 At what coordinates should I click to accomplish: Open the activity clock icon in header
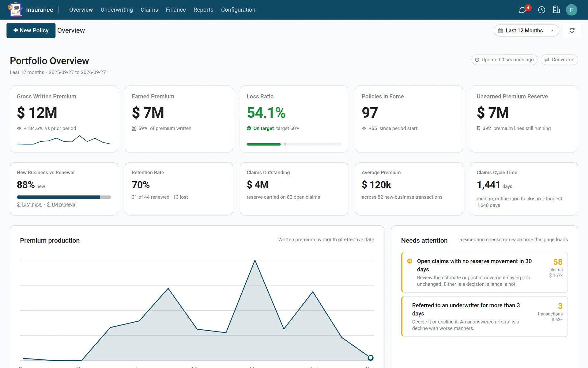[541, 10]
